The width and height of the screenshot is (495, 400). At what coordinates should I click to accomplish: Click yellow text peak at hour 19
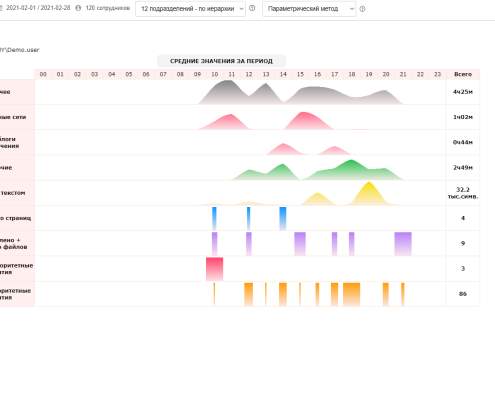369,194
